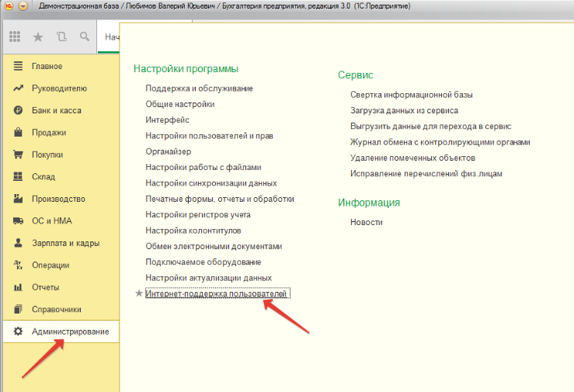Open Свертка информационной базы service

[x=412, y=95]
